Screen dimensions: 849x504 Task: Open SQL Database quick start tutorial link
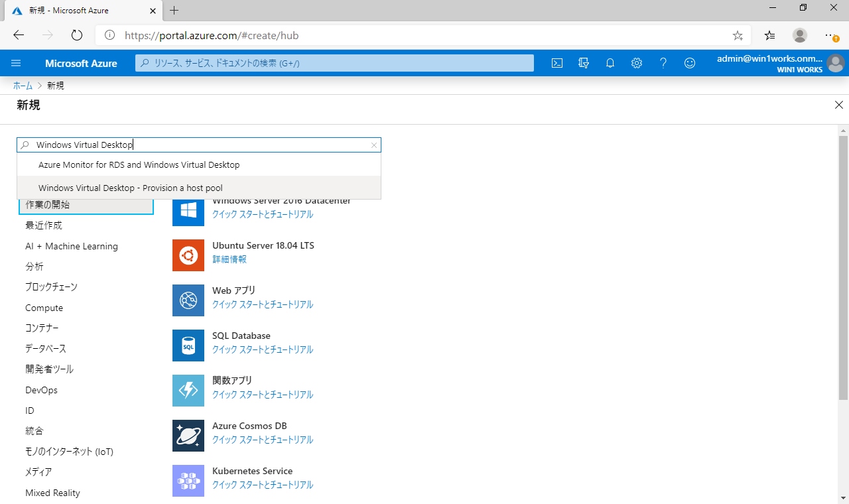(x=263, y=349)
